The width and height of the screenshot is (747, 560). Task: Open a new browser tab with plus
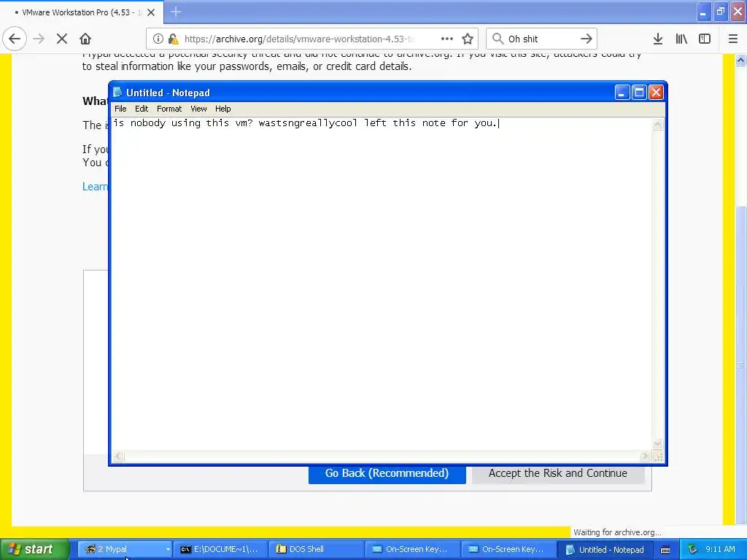(x=176, y=12)
